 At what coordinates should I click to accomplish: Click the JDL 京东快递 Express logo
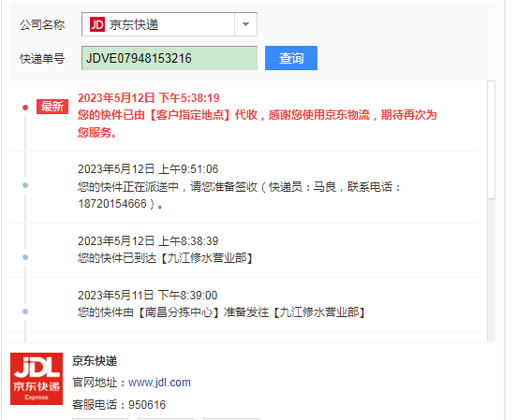(37, 379)
